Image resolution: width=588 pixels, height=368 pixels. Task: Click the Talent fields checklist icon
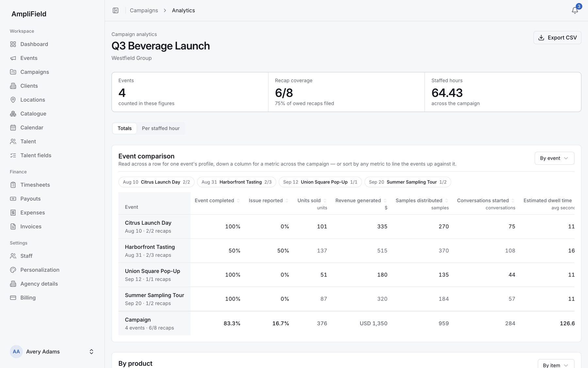click(13, 155)
